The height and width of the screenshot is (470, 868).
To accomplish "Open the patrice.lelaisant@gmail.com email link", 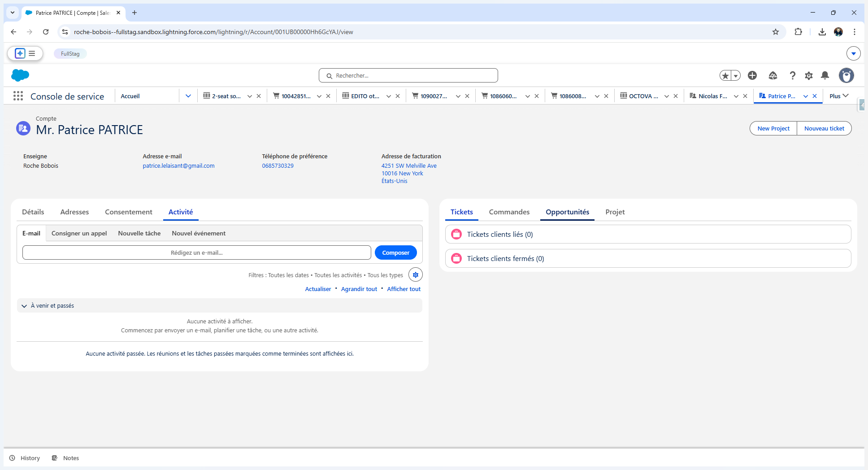I will coord(178,166).
